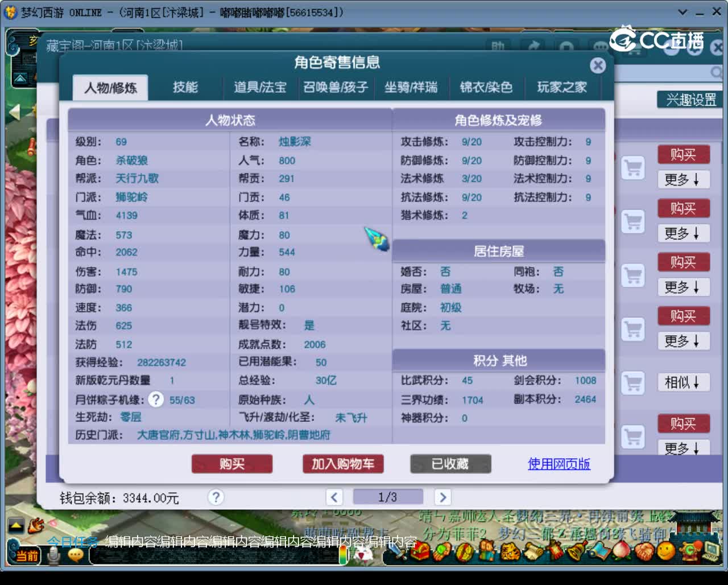Open the 召唤兽/孩子 tab
Image resolution: width=728 pixels, height=585 pixels.
pyautogui.click(x=336, y=87)
